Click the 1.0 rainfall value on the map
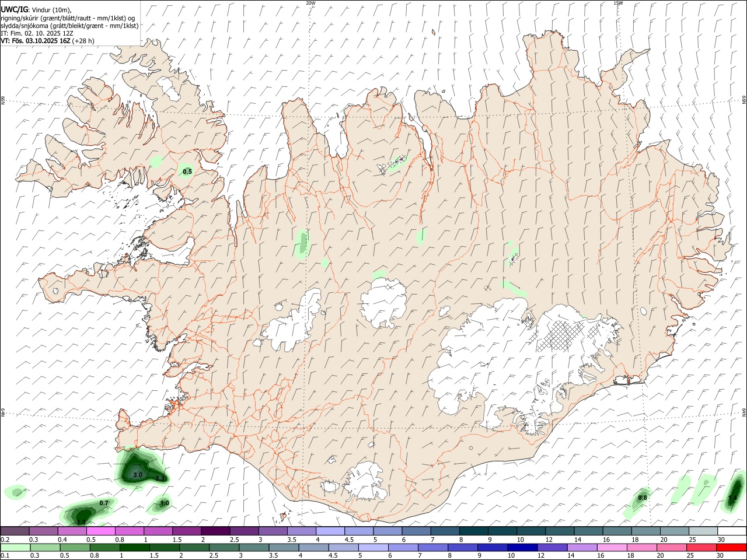Screen dimensions: 747x560 (165, 503)
